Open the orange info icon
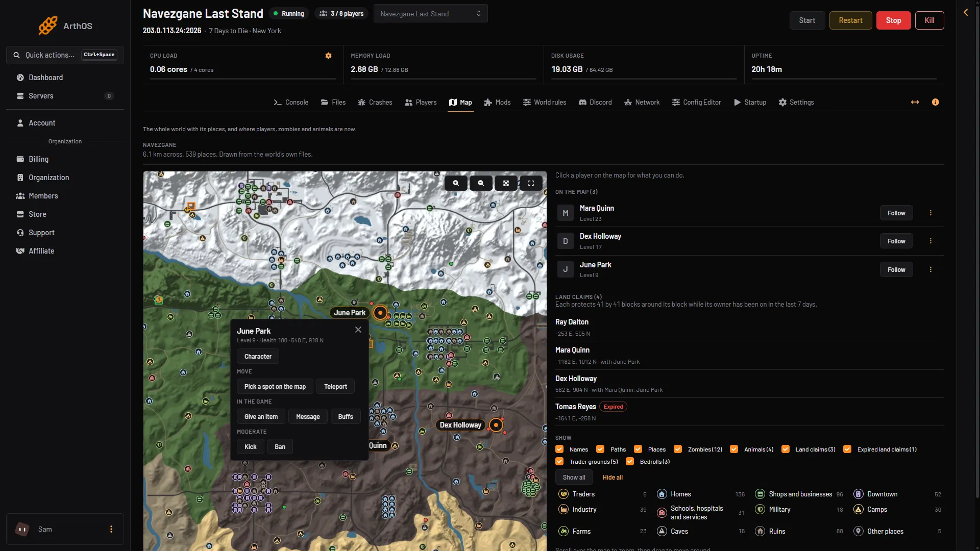Viewport: 980px width, 551px height. click(x=936, y=102)
